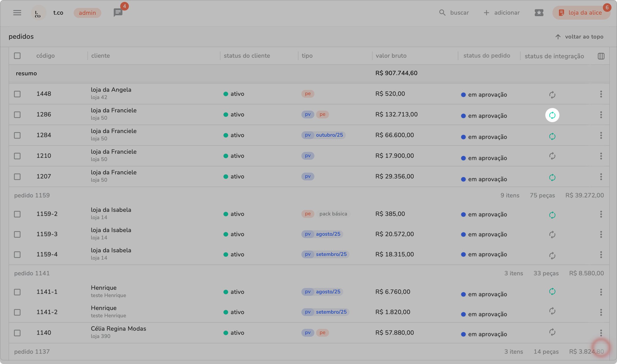
Task: Expand the pedido 1159 group row
Action: point(32,195)
